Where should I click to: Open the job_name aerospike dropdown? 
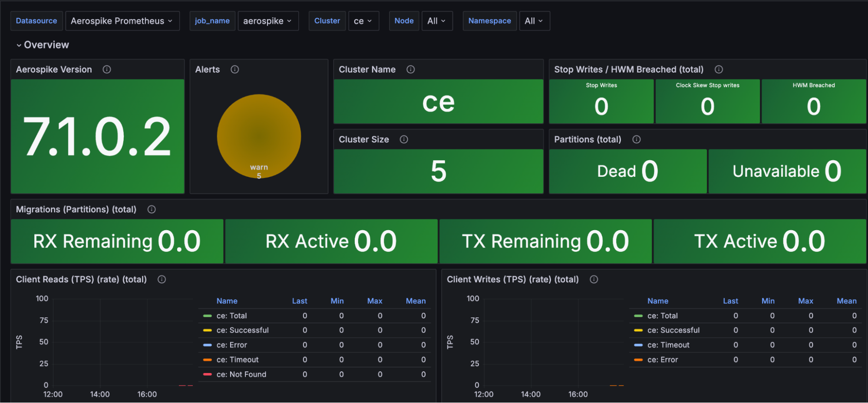[x=268, y=21]
